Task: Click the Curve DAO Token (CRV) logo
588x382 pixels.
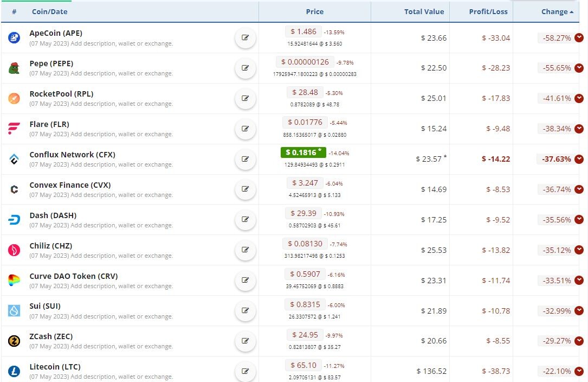Action: click(x=14, y=280)
